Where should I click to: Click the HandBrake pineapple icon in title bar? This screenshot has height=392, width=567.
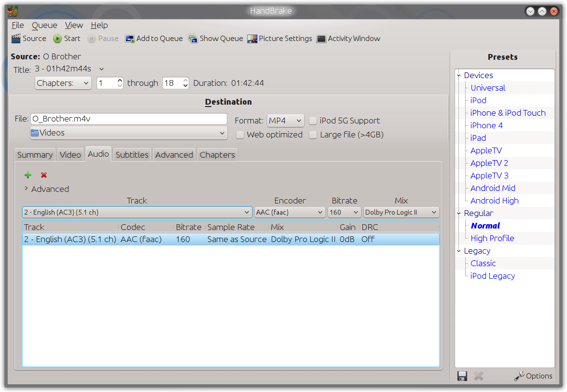click(x=12, y=11)
